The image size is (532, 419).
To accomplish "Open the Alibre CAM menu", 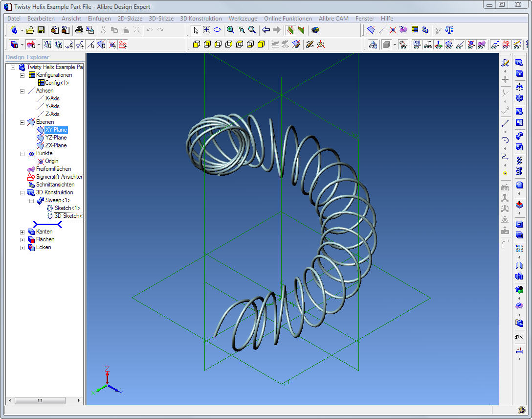I will [x=333, y=18].
